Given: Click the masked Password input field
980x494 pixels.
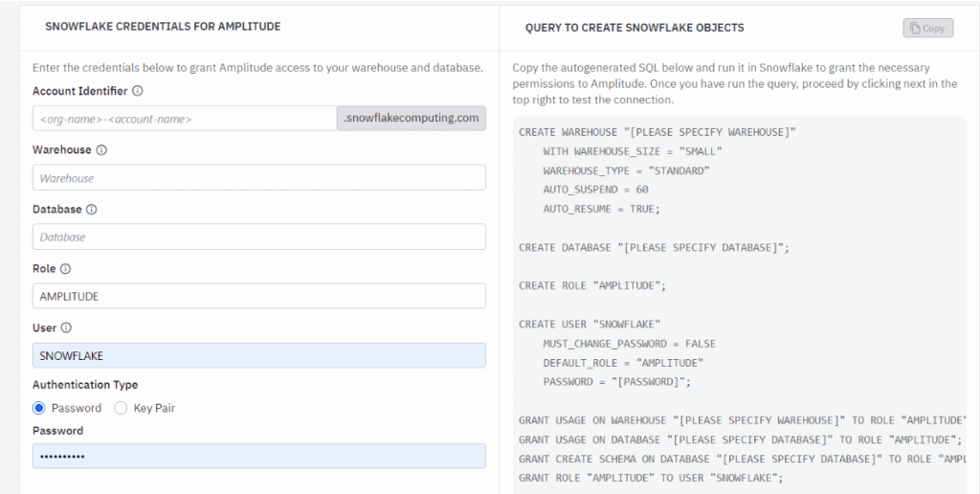Looking at the screenshot, I should coord(258,456).
